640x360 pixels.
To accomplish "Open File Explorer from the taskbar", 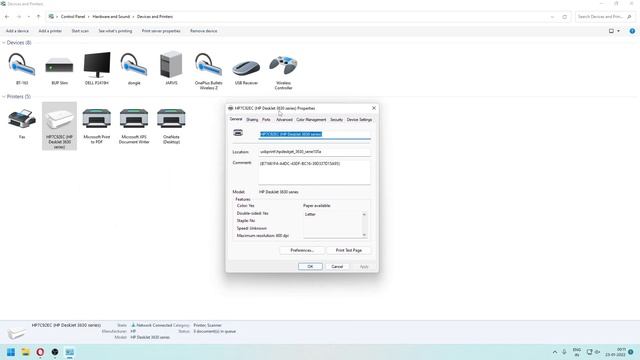I will pyautogui.click(x=26, y=352).
